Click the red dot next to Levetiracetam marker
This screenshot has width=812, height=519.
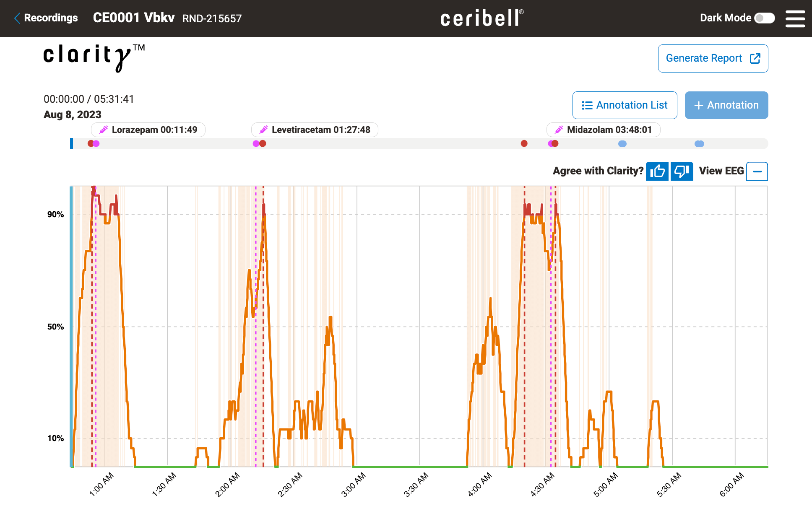pos(263,143)
